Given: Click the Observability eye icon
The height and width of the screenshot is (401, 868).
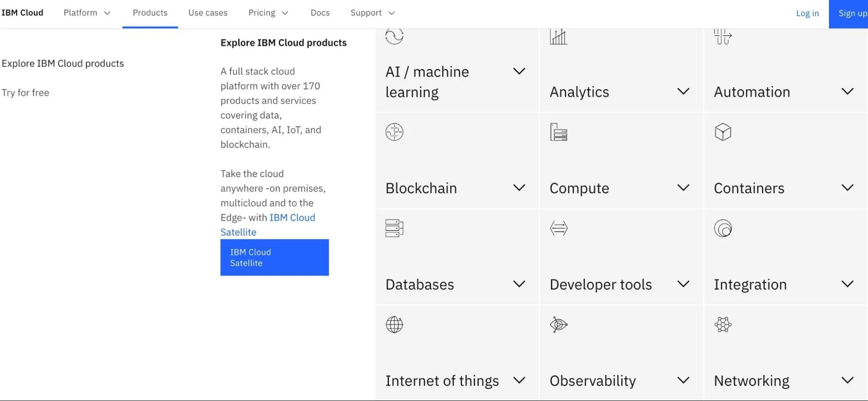Looking at the screenshot, I should point(558,325).
